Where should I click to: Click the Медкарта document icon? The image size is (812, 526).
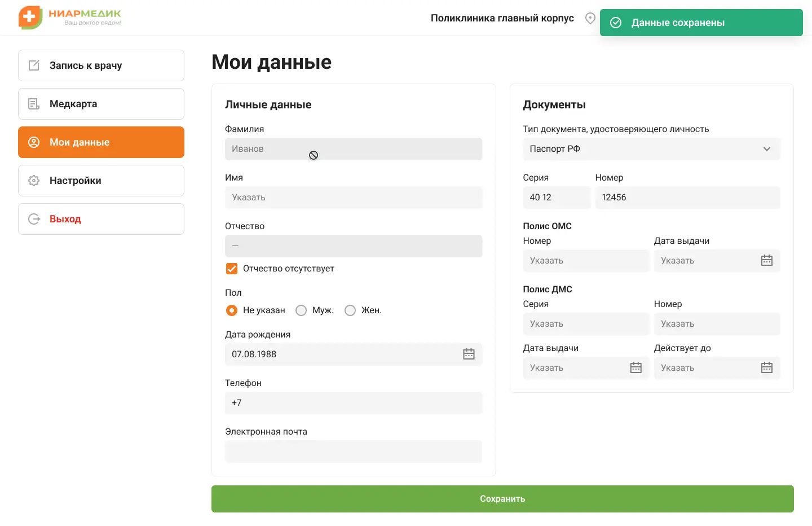34,104
